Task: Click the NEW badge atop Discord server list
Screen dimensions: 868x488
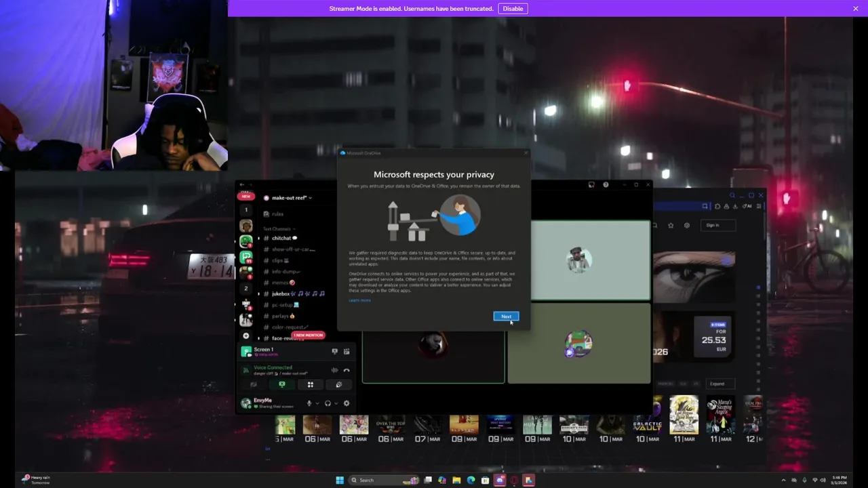Action: 246,197
